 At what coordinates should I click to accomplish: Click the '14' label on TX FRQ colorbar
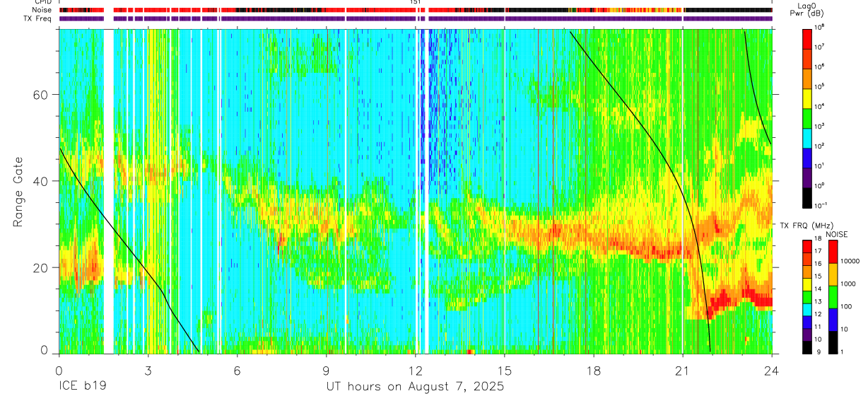tap(818, 290)
